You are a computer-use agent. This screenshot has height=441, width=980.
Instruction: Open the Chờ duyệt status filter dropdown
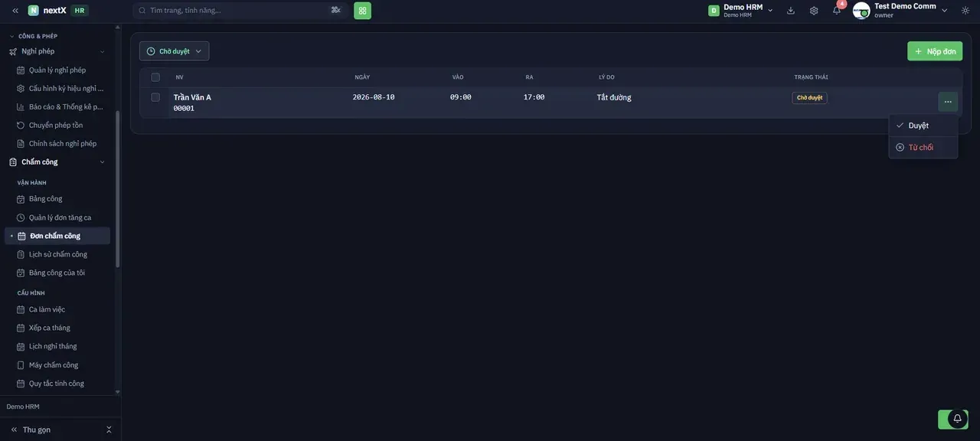[174, 51]
